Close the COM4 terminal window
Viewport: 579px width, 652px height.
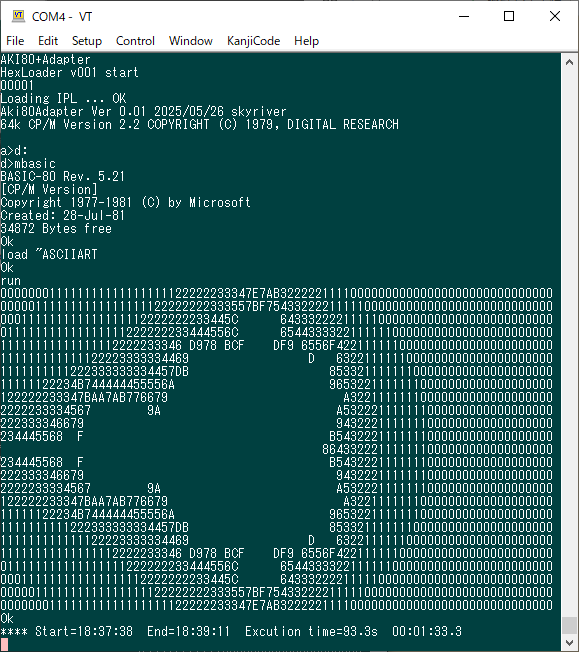click(554, 16)
